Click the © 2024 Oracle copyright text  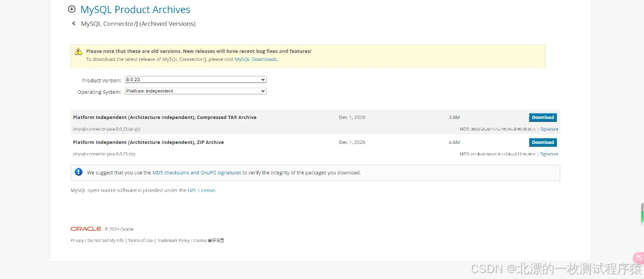pos(119,229)
